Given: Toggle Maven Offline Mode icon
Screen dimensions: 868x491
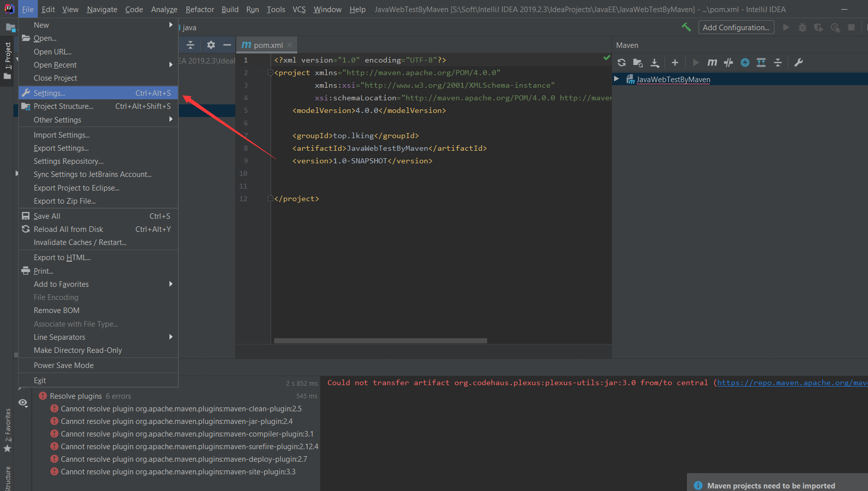Looking at the screenshot, I should pyautogui.click(x=728, y=63).
